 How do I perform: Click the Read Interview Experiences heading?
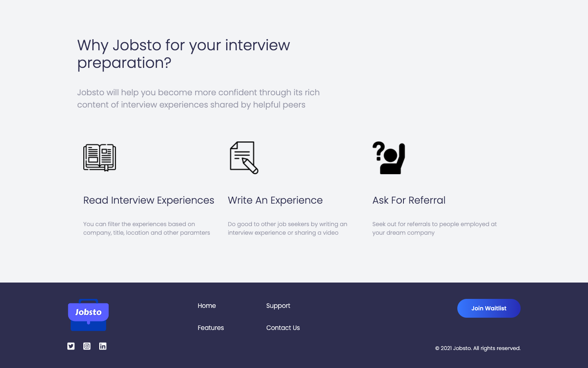coord(149,200)
